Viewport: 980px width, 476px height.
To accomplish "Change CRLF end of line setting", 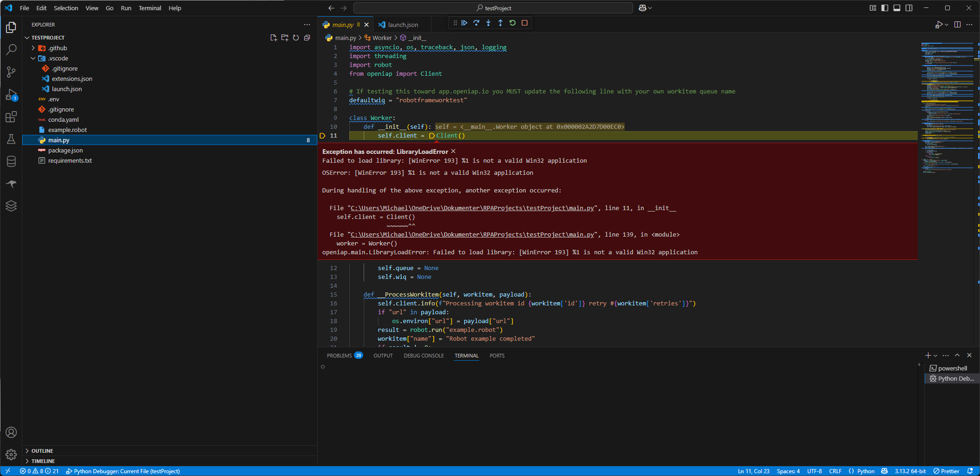I will pos(835,471).
